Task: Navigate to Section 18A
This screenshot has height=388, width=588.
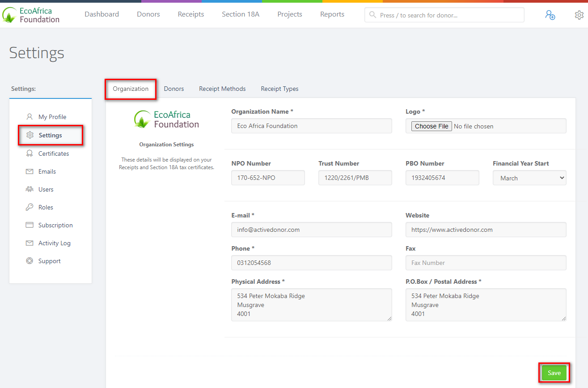Action: (x=240, y=14)
